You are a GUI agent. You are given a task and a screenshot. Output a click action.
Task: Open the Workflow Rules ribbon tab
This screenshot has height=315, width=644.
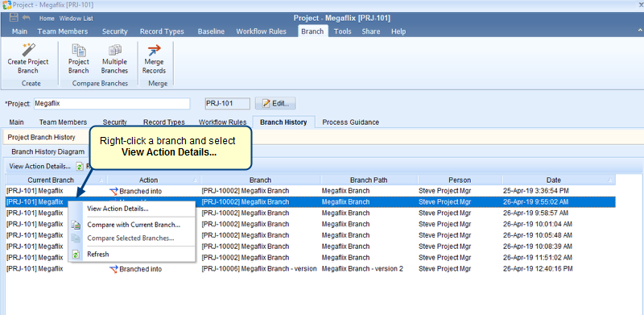point(261,31)
